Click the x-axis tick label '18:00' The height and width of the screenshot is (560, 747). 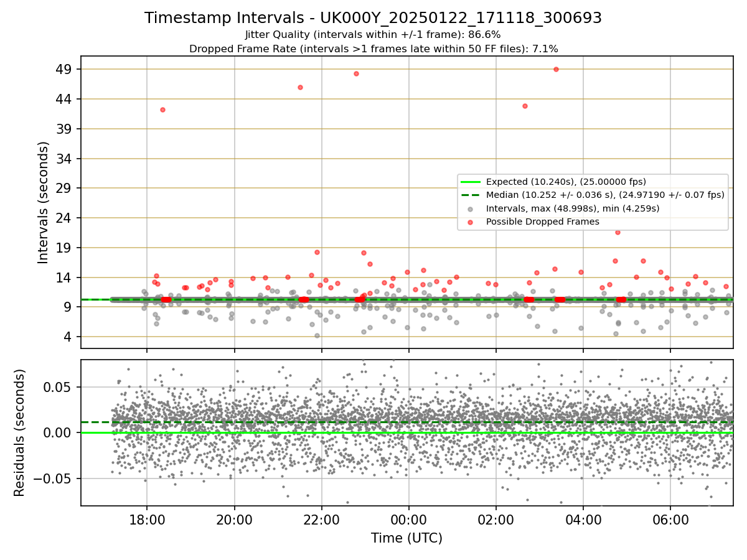pyautogui.click(x=147, y=520)
